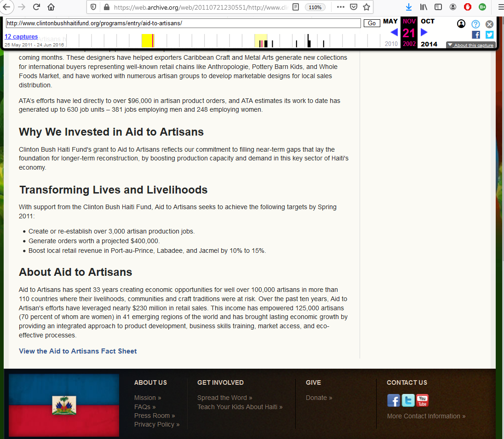Click the 'About Aid to Artisans' heading

(x=75, y=272)
